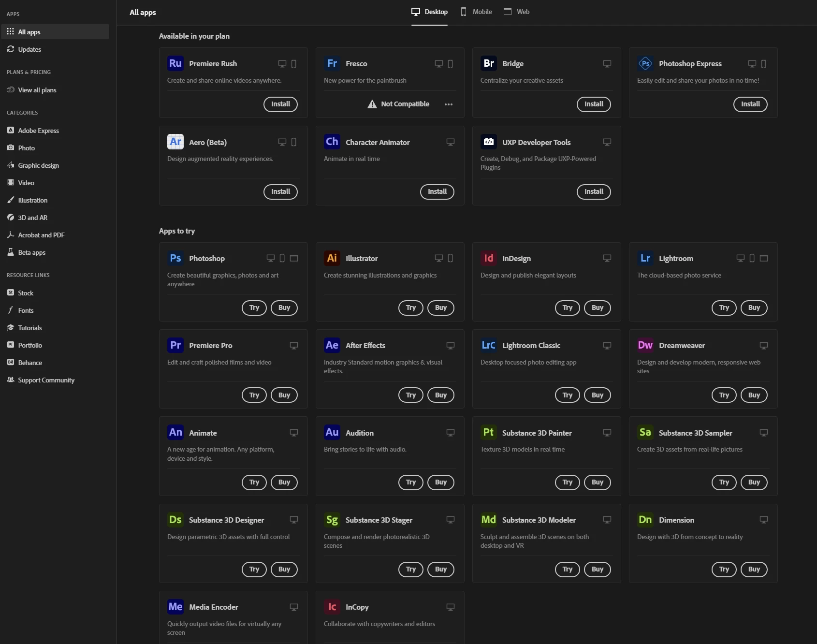Select All apps in sidebar
Viewport: 817px width, 644px height.
pos(55,32)
